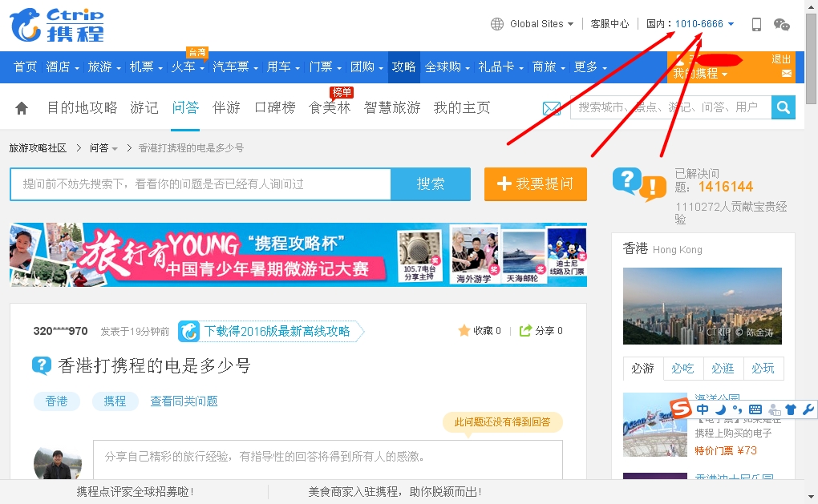
Task: Toggle Sogou Chinese/English input mode
Action: (703, 409)
